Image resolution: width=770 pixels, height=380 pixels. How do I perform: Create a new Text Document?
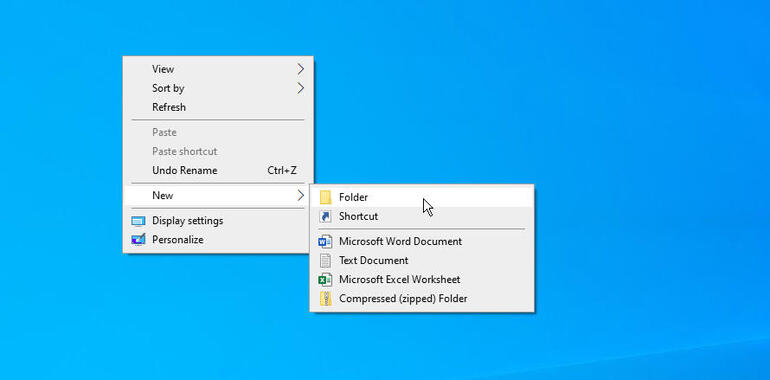point(422,261)
